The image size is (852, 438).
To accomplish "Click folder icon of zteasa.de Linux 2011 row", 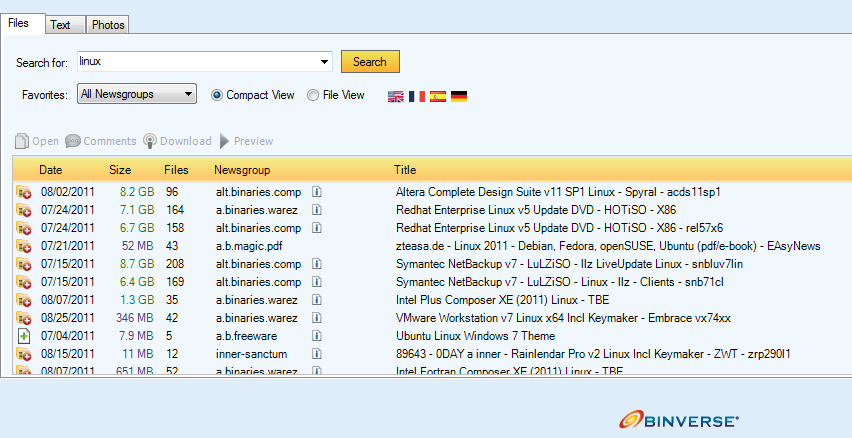I will (23, 246).
